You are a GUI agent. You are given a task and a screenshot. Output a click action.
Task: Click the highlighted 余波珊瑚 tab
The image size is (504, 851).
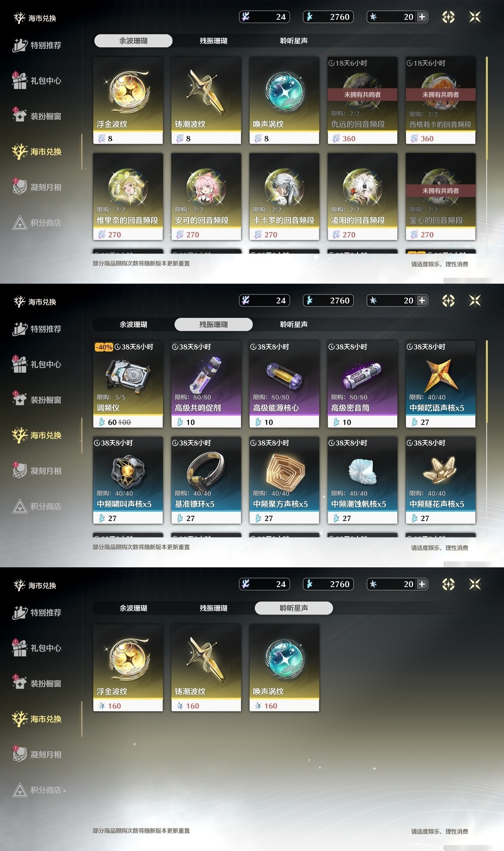coord(133,41)
